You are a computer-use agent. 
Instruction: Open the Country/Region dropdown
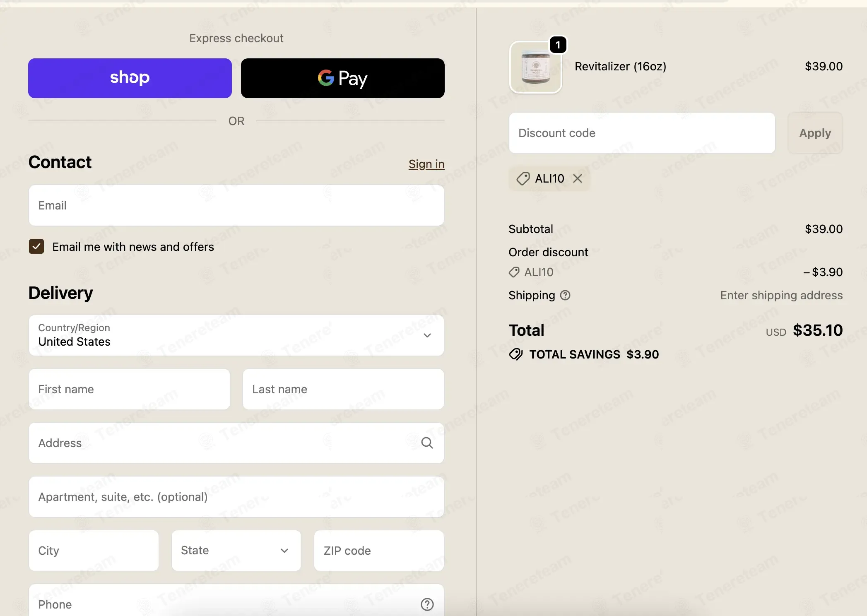pyautogui.click(x=236, y=335)
